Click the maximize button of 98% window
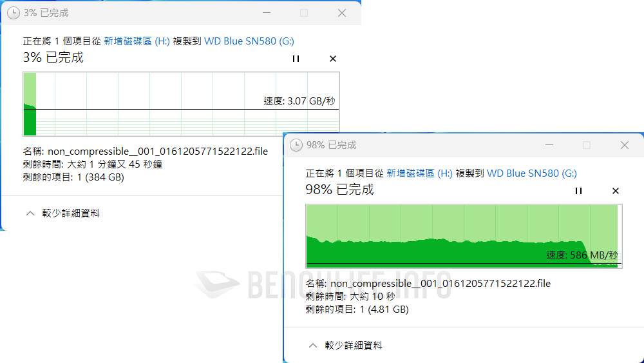644x363 pixels. 587,145
